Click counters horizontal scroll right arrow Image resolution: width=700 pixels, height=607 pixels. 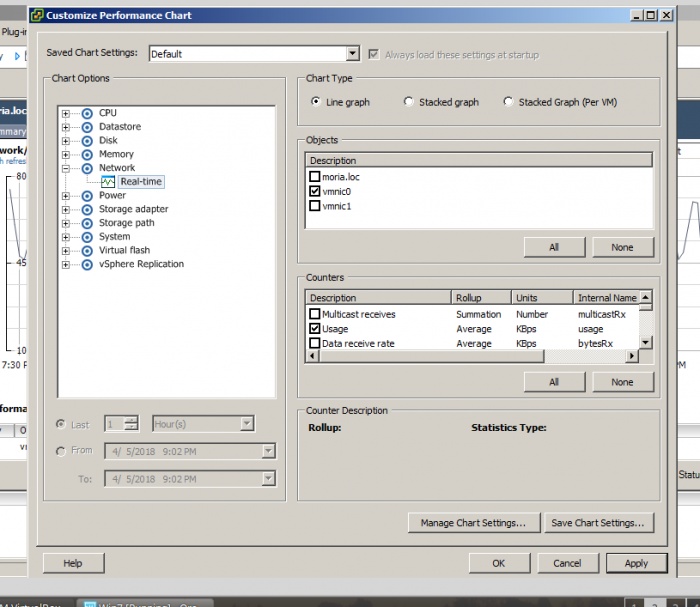tap(631, 356)
